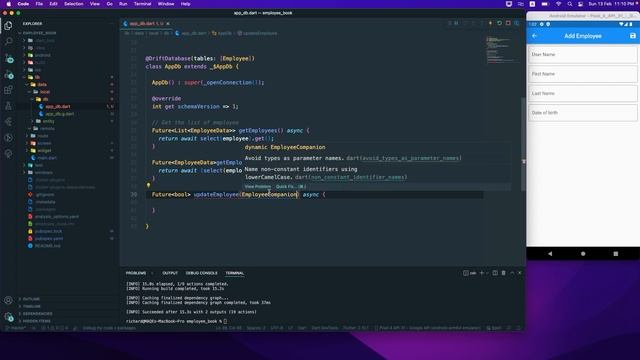Open Wi-Fi status in macOS menu bar
Screen dimensions: 640x360
pyautogui.click(x=558, y=4)
